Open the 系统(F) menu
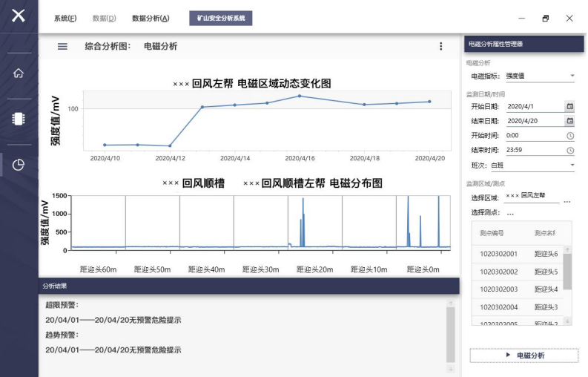588x377 pixels. pos(65,18)
